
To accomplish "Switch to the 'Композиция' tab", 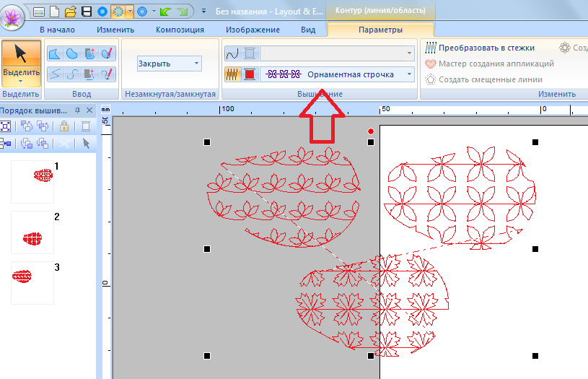I will 180,30.
